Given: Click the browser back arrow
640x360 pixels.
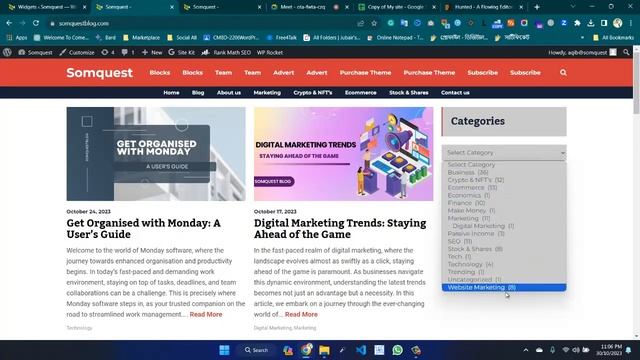Looking at the screenshot, I should [x=9, y=23].
